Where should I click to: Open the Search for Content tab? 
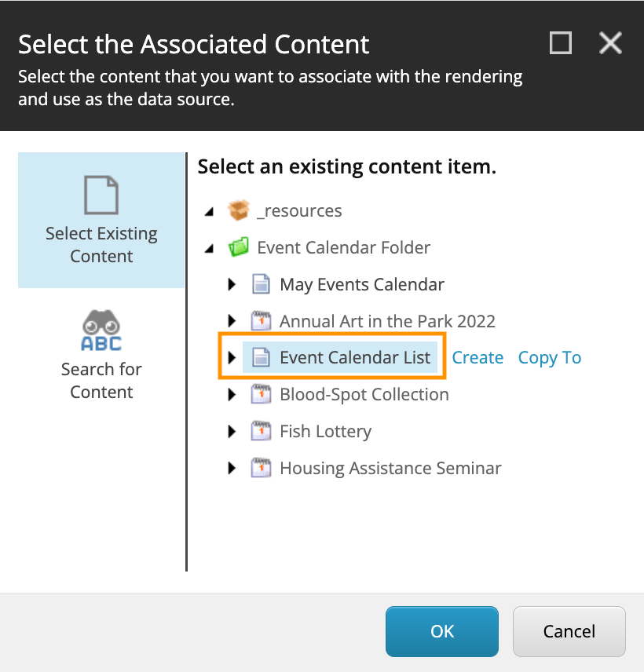click(x=101, y=356)
